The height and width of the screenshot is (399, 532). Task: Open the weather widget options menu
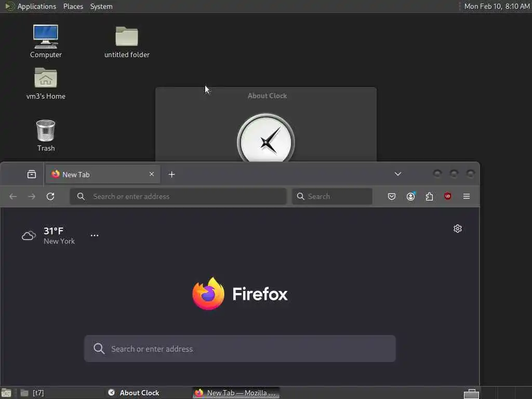click(x=95, y=235)
